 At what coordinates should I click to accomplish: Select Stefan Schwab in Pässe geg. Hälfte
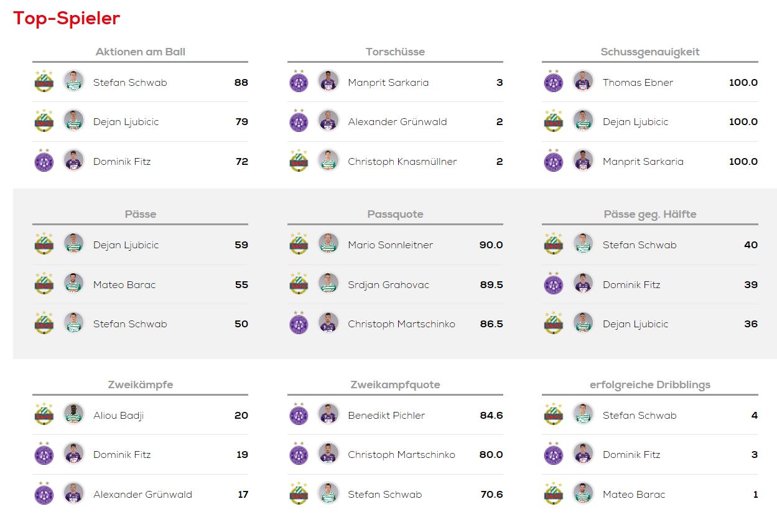(x=640, y=245)
